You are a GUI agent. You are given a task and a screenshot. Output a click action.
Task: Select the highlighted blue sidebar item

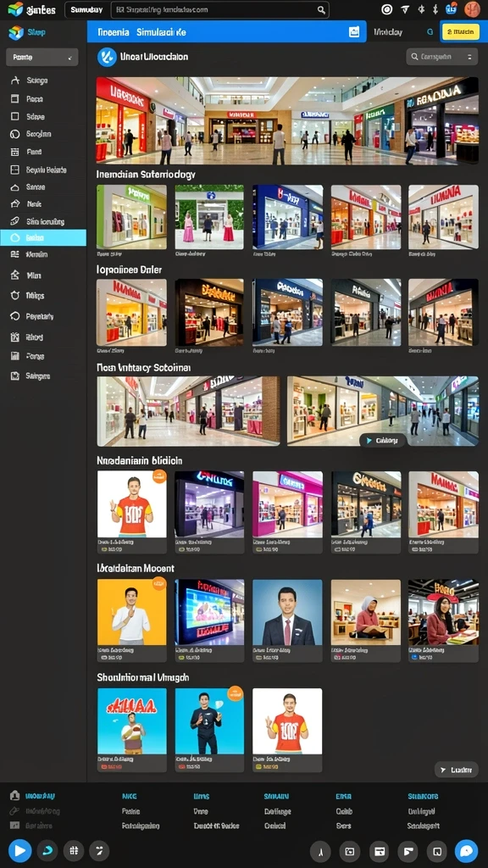tap(43, 237)
